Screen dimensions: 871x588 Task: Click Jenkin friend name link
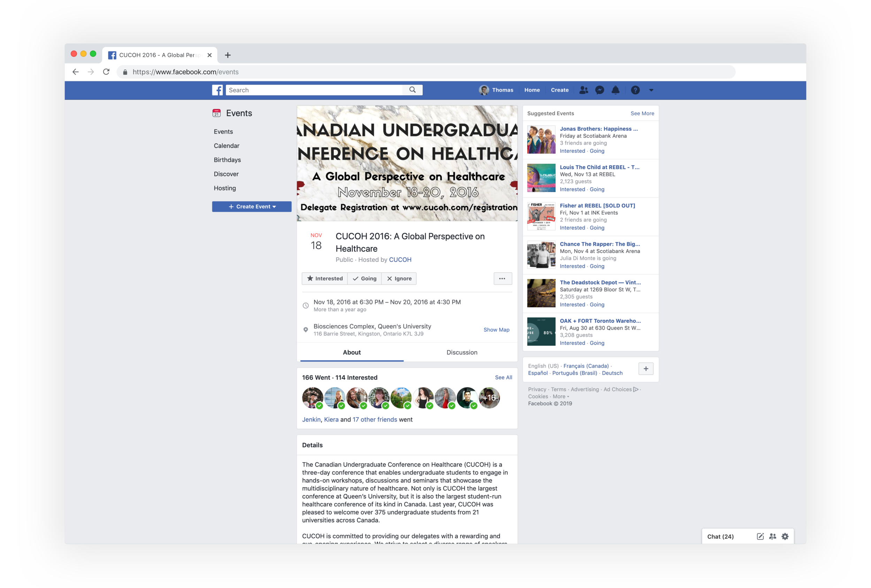click(x=311, y=420)
